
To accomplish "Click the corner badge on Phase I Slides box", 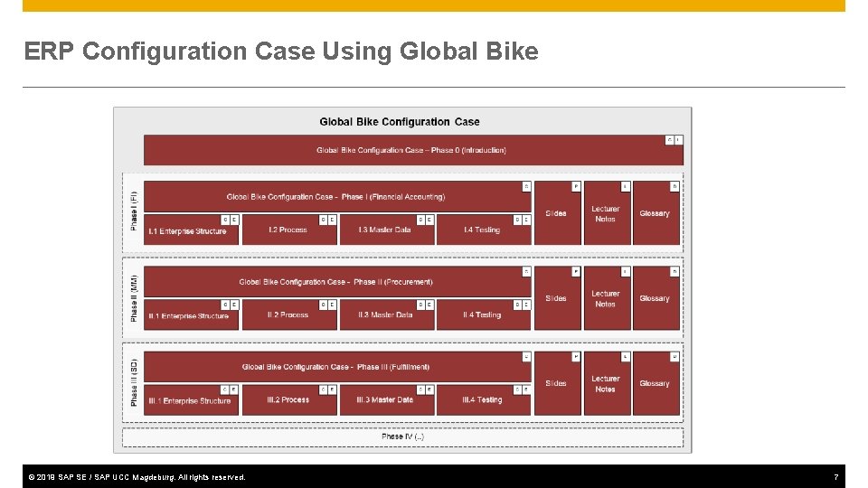I will tap(576, 186).
